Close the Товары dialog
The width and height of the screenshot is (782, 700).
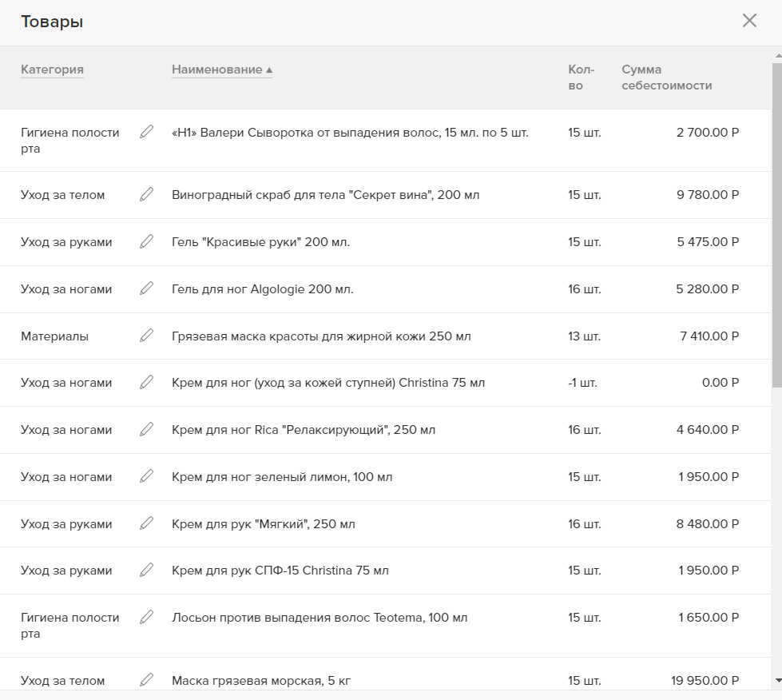pos(749,21)
